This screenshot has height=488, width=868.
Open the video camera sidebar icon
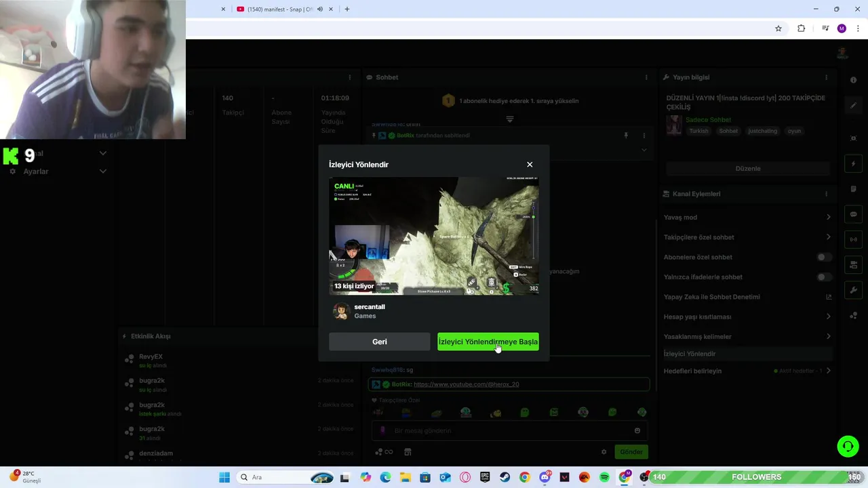click(x=853, y=264)
